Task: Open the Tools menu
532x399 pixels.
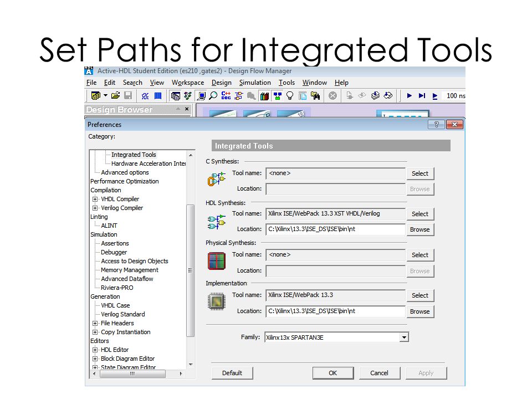Action: click(287, 83)
